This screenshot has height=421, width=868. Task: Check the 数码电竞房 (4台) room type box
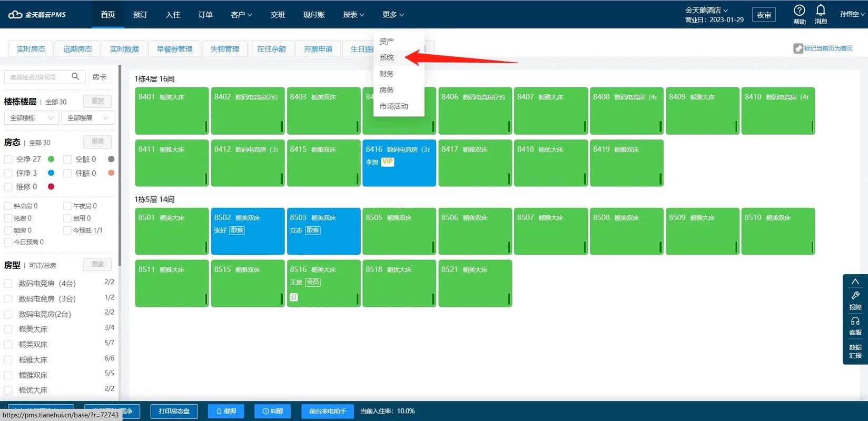pos(8,284)
